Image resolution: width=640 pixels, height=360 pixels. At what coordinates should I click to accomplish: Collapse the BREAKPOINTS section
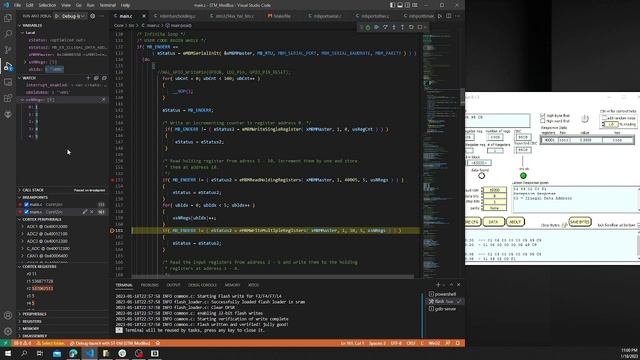(20, 197)
